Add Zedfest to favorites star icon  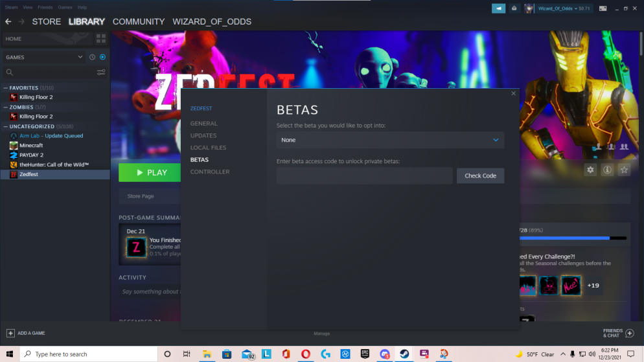(624, 170)
